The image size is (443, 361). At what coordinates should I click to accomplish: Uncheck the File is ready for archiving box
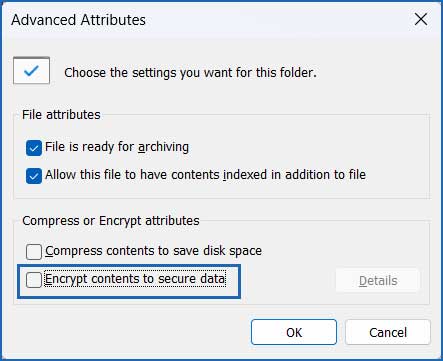[34, 148]
